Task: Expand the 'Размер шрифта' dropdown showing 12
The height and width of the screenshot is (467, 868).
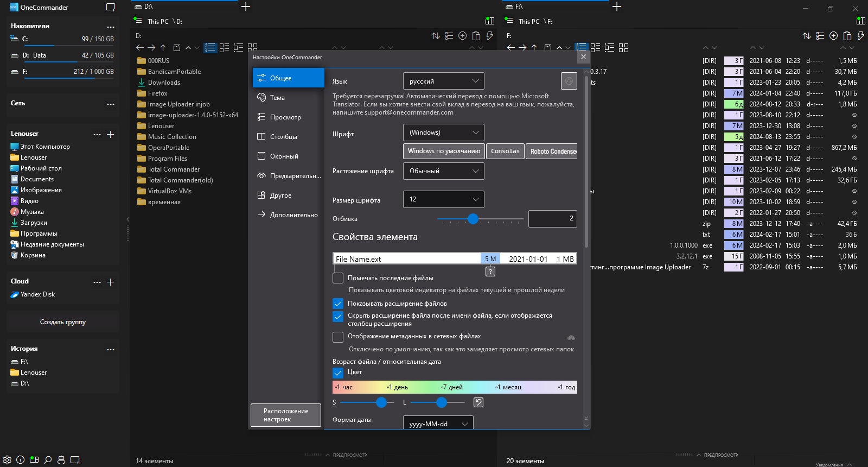Action: coord(444,199)
